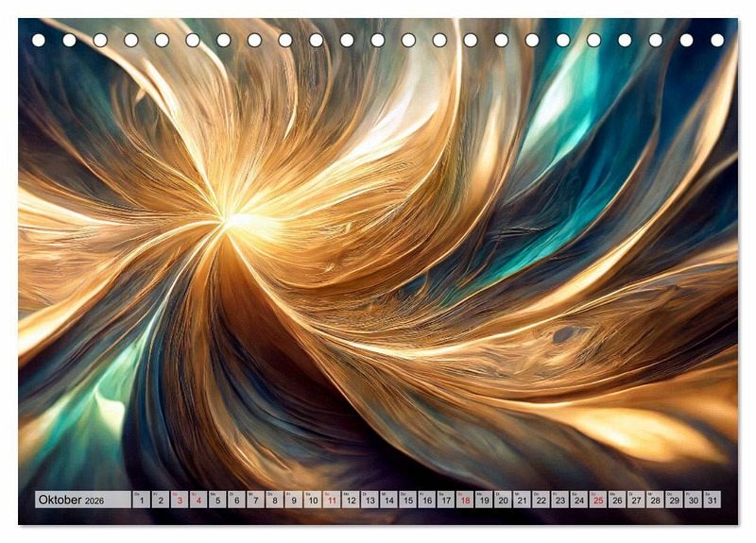Click the glowing center of the swirl artwork
Image resolution: width=756 pixels, height=543 pixels.
[232, 219]
